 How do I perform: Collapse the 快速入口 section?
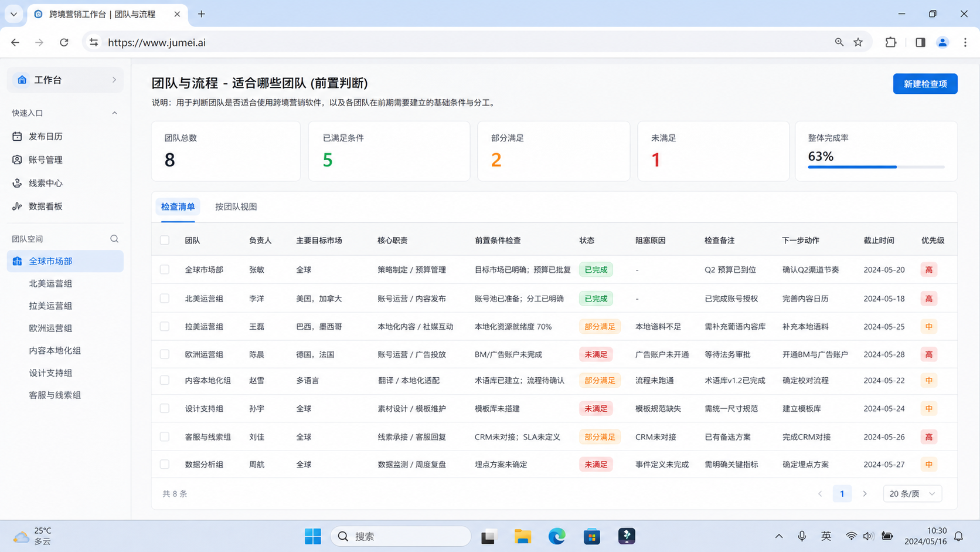click(x=114, y=113)
